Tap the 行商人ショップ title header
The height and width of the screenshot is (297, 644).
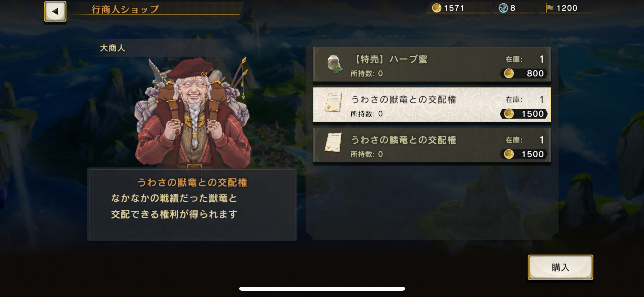[125, 9]
